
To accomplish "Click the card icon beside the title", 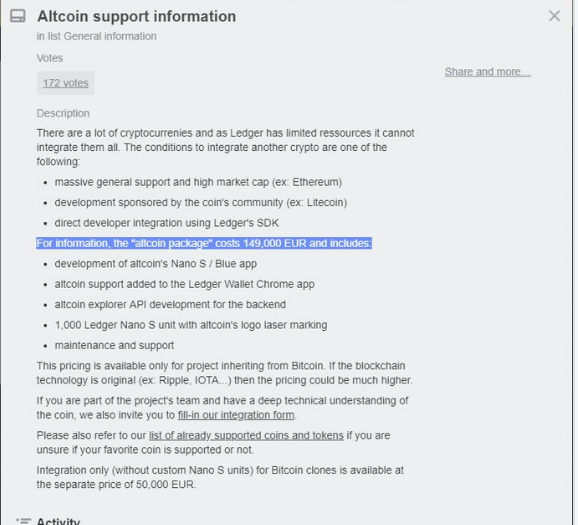I will (x=18, y=16).
